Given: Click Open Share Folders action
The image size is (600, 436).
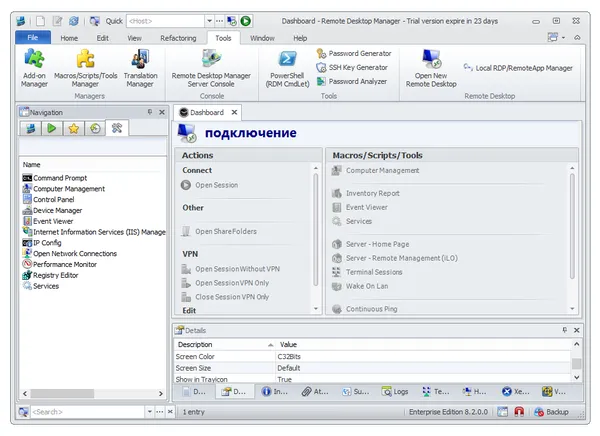Looking at the screenshot, I should 219,231.
